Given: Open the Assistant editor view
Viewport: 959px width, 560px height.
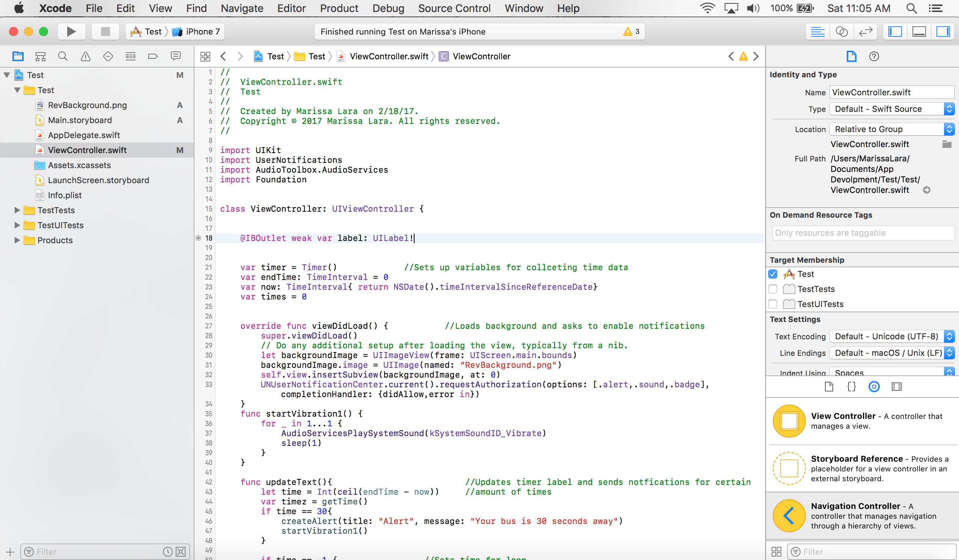Looking at the screenshot, I should click(841, 32).
